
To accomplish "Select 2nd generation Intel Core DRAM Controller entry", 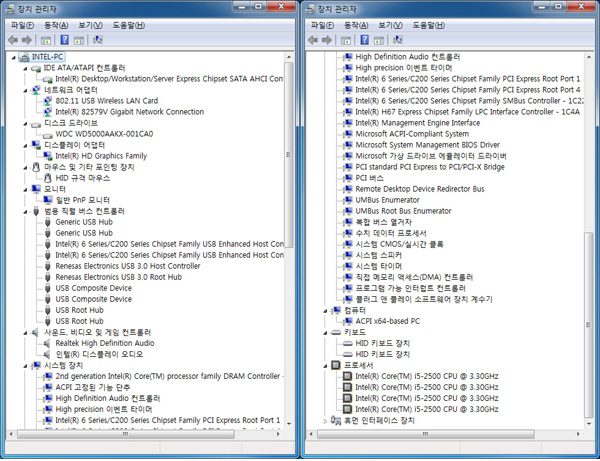I will point(169,376).
